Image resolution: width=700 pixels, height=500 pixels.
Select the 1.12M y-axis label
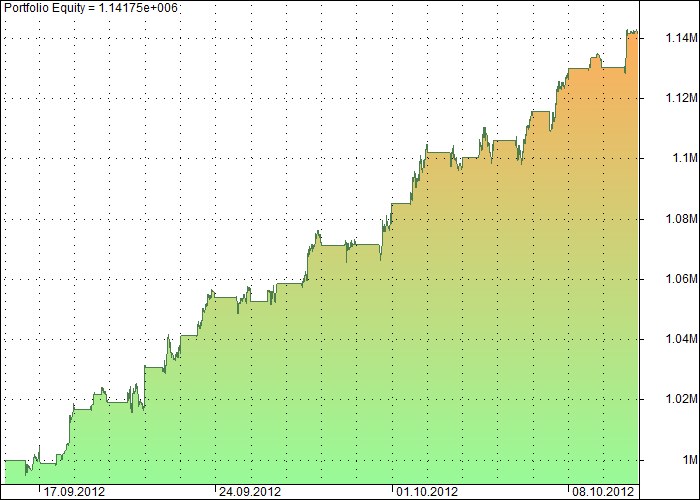point(669,98)
